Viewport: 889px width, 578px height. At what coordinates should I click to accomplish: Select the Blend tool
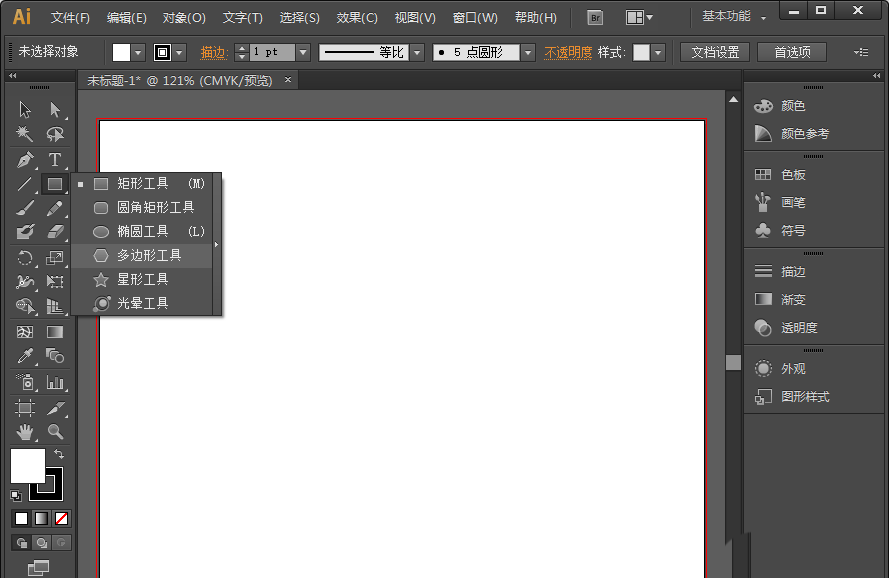55,356
